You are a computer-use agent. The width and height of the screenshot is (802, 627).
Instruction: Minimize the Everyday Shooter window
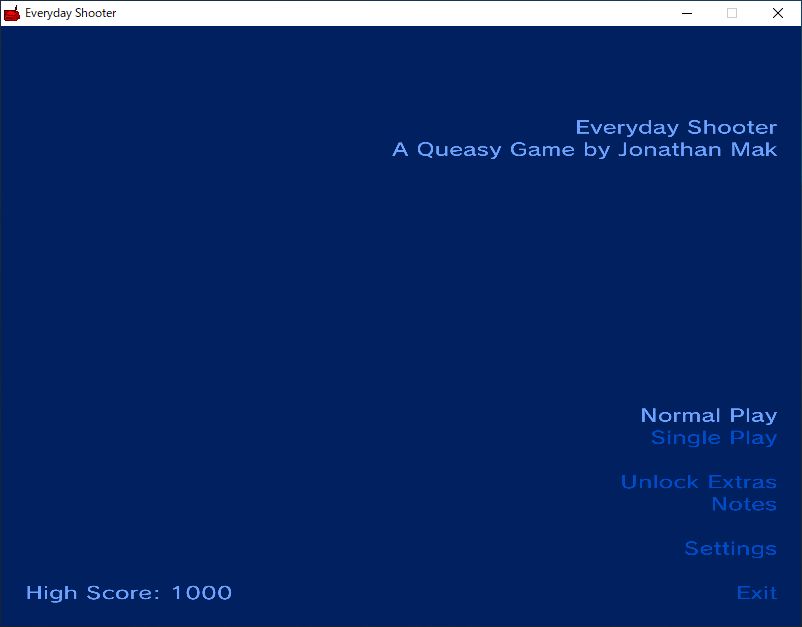pyautogui.click(x=687, y=13)
